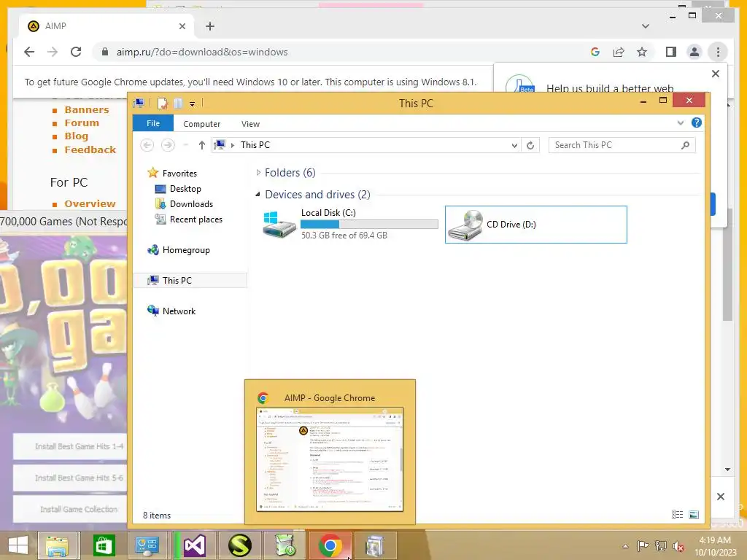This screenshot has width=747, height=560.
Task: Go back in Chrome
Action: tap(29, 52)
